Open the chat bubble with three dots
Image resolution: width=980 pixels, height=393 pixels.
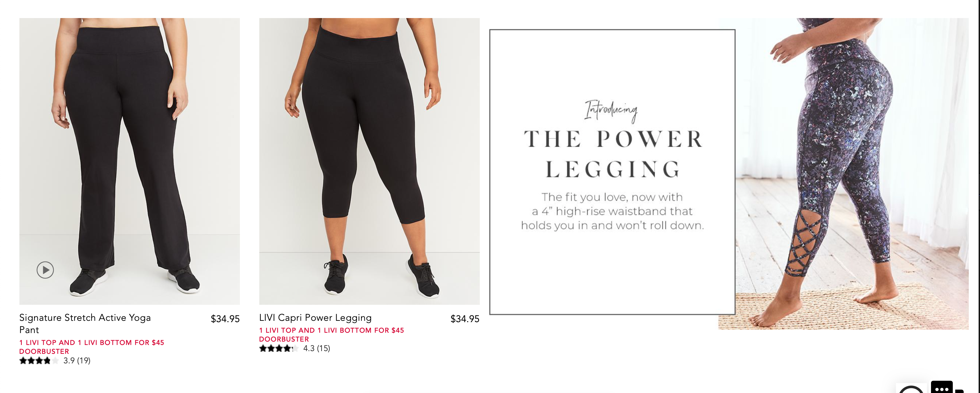click(x=942, y=388)
